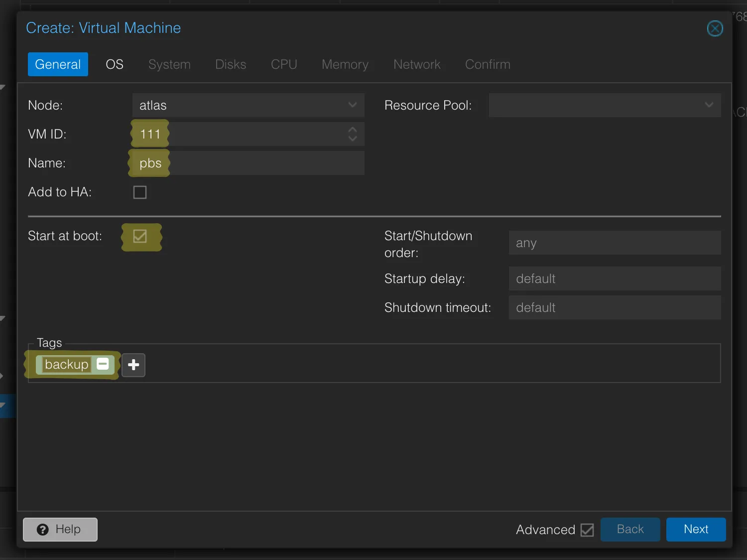
Task: Click the Start/Shutdown order field
Action: [615, 243]
